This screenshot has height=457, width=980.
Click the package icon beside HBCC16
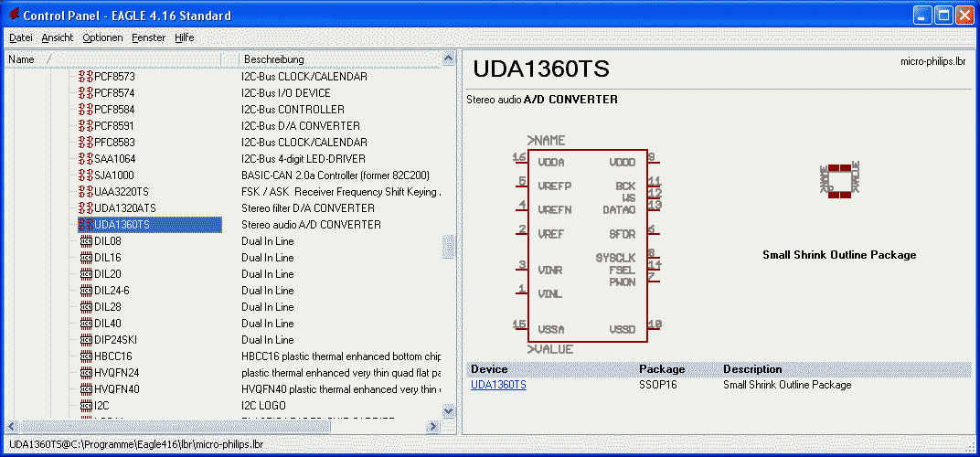(87, 356)
